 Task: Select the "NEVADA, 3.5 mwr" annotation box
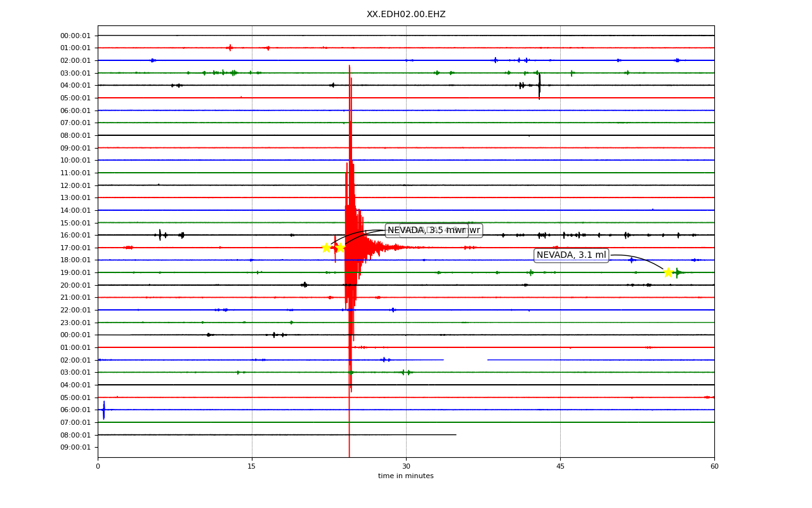427,231
